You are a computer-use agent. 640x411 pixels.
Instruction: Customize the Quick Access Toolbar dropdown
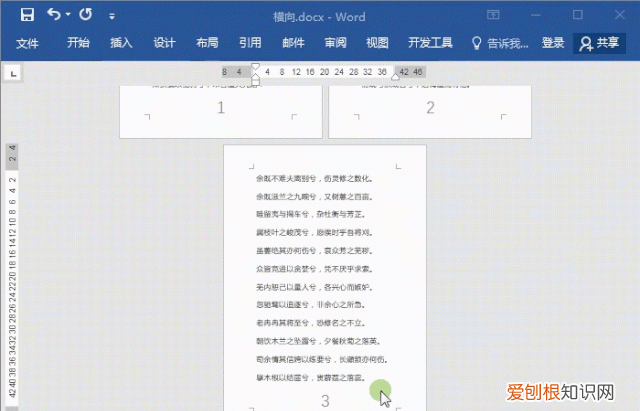(x=112, y=16)
